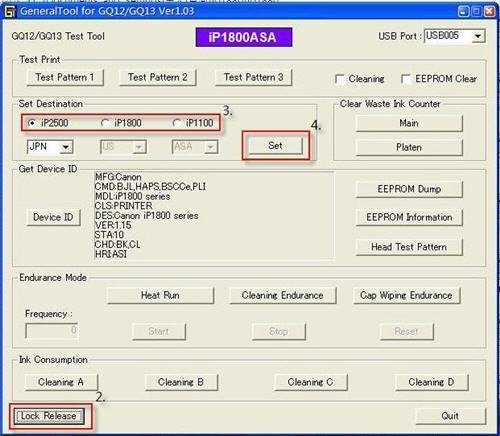The width and height of the screenshot is (500, 436).
Task: Open EEPROM Information
Action: [x=409, y=217]
